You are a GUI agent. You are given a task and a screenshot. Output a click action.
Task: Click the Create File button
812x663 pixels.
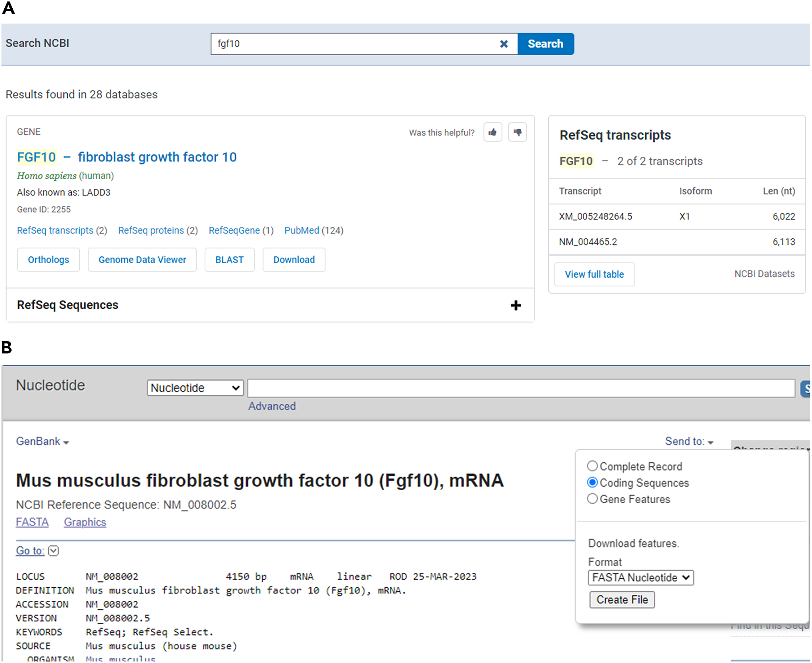[622, 600]
